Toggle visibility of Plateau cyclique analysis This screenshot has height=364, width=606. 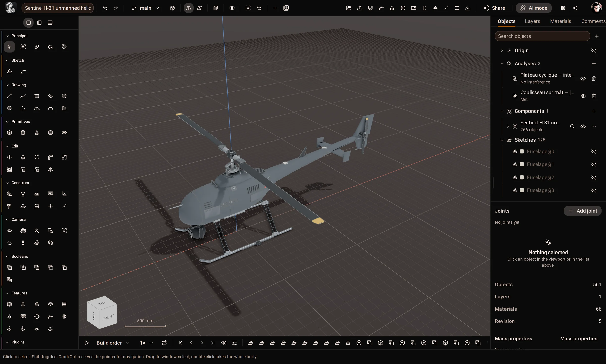pyautogui.click(x=583, y=79)
